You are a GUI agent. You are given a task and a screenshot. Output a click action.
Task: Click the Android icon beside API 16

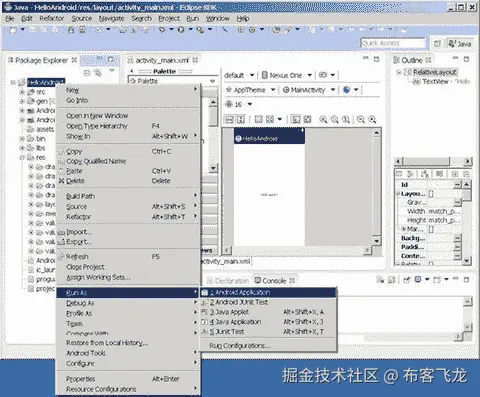coord(229,104)
